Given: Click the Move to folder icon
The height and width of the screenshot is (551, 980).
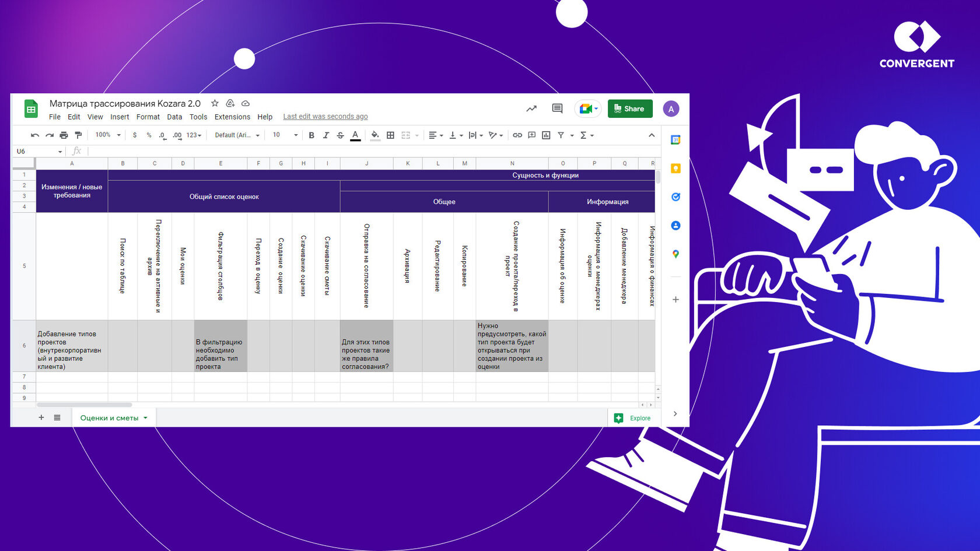Looking at the screenshot, I should (230, 103).
